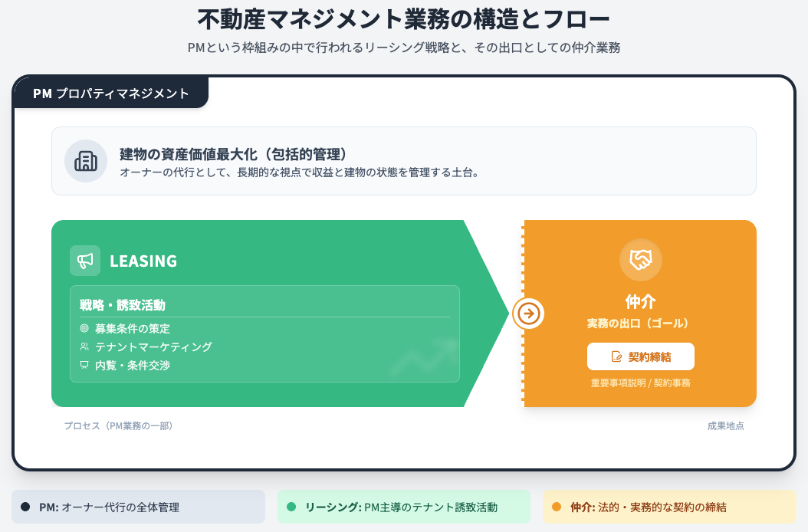Click the プロセス（PM業務の一部） caption
808x532 pixels.
click(x=119, y=425)
